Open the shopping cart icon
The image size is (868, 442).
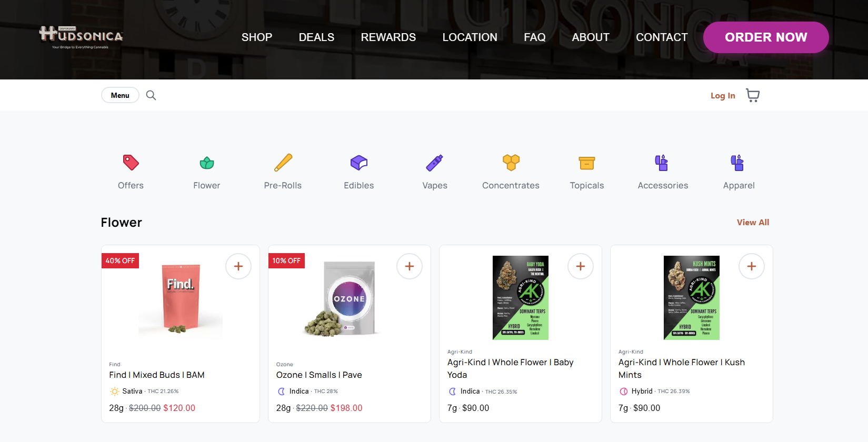pyautogui.click(x=753, y=95)
